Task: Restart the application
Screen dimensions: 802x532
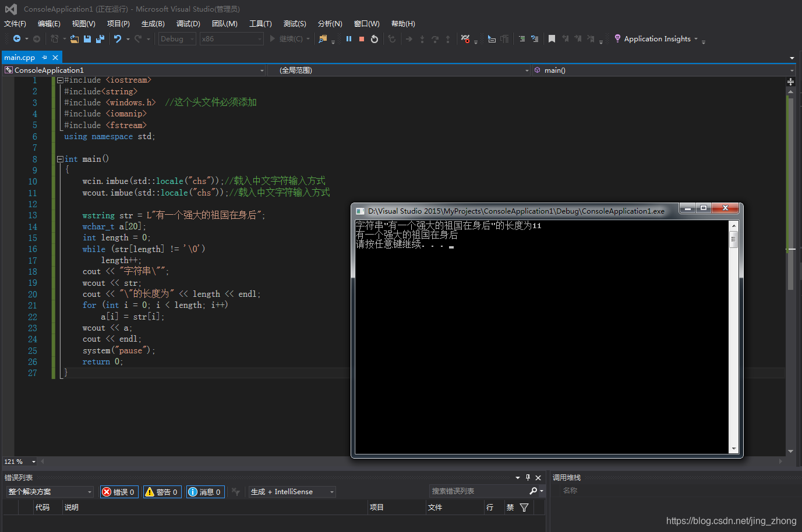Action: click(374, 38)
